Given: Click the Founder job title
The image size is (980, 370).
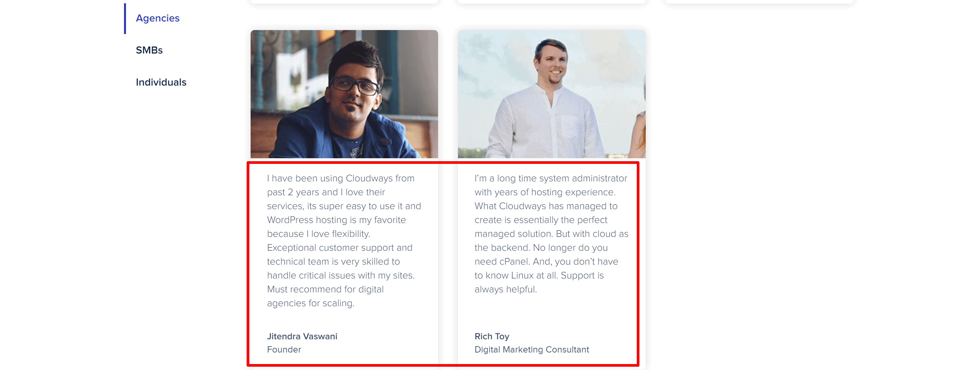Looking at the screenshot, I should pos(284,350).
